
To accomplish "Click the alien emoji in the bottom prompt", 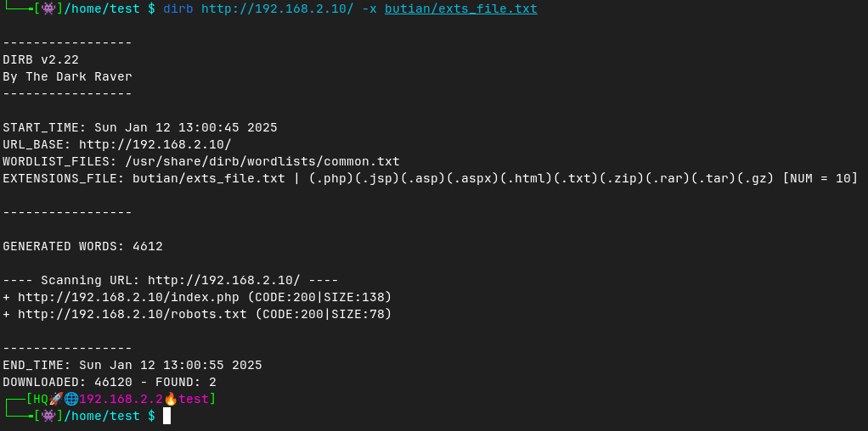I will click(x=48, y=416).
